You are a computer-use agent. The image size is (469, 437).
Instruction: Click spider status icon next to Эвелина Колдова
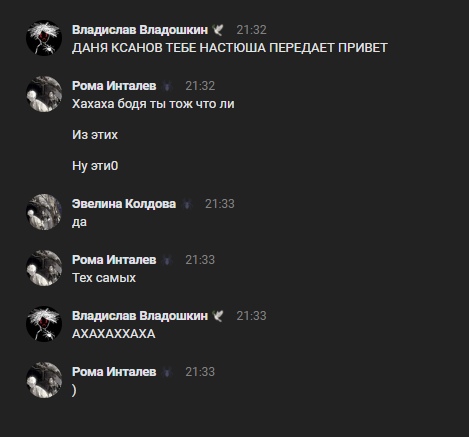[x=187, y=204]
